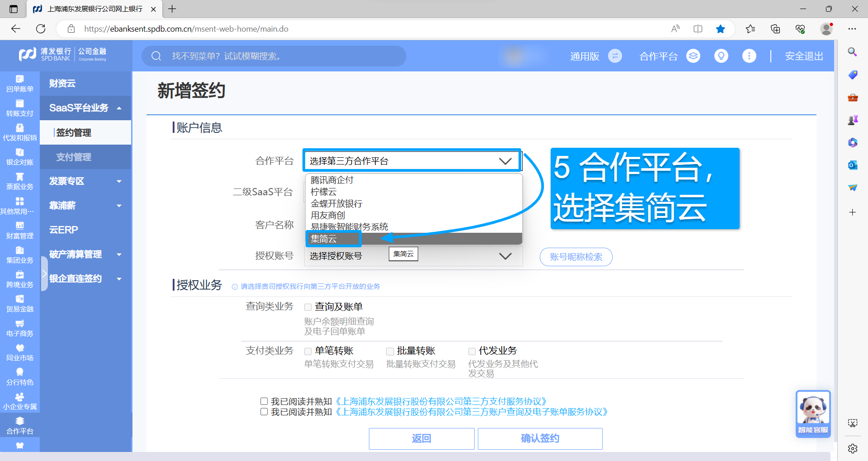Click the 合作平台 layers icon in header

coord(693,56)
